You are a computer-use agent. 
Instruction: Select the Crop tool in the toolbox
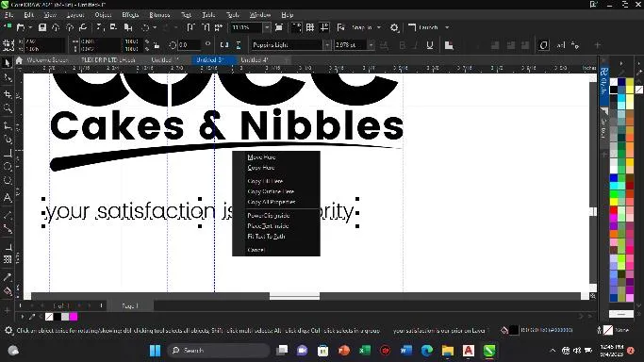point(8,94)
